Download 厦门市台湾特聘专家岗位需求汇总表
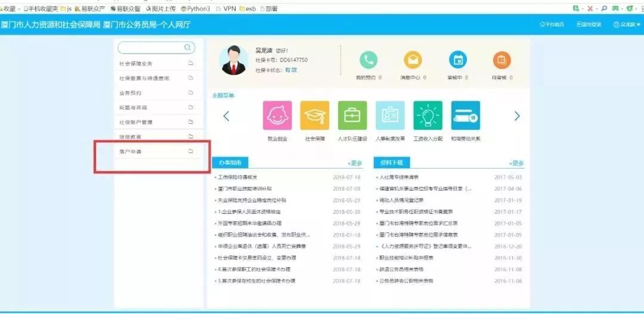This screenshot has width=644, height=314. tap(419, 223)
